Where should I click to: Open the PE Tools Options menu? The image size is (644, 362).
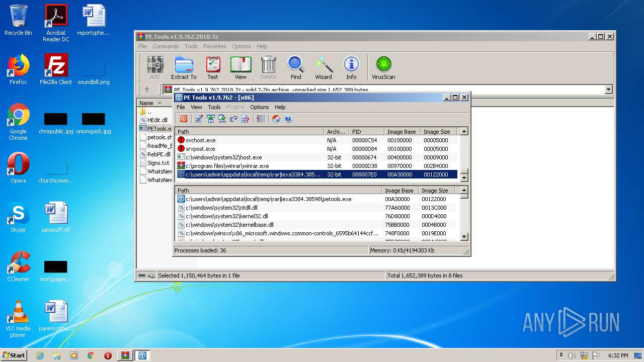click(x=259, y=107)
